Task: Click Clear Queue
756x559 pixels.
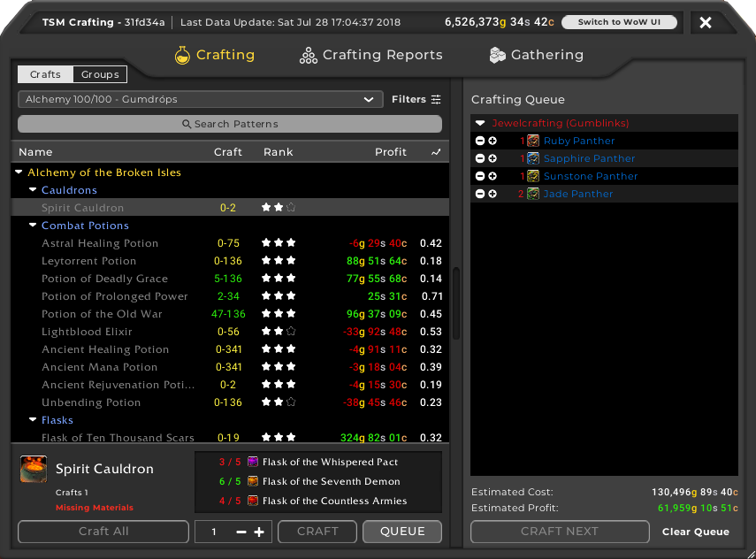Action: (x=695, y=532)
